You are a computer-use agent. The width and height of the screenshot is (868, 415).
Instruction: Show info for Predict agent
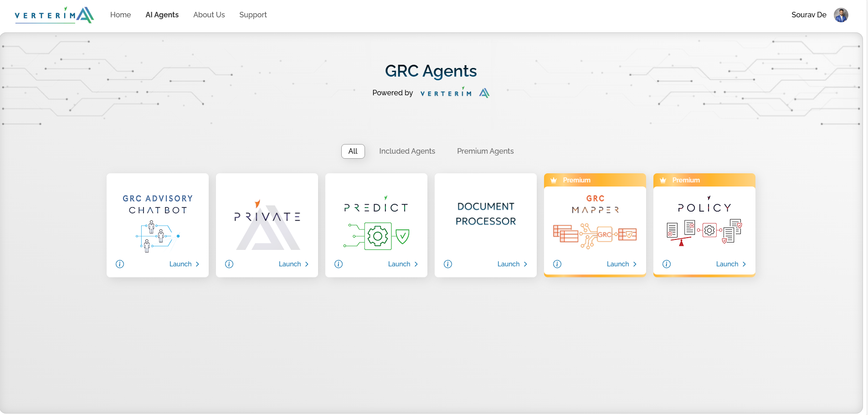click(339, 264)
